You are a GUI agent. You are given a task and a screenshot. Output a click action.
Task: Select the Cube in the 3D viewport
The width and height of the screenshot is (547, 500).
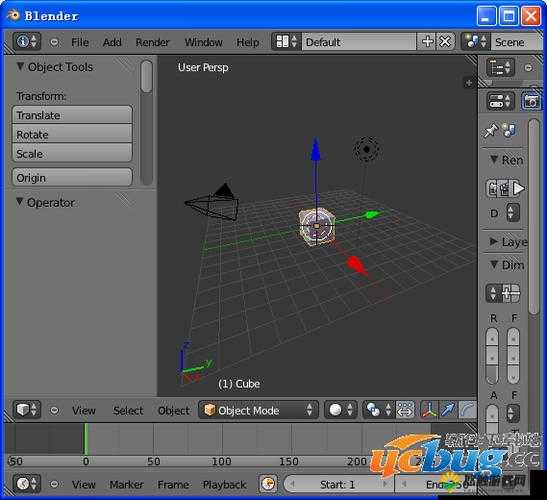(317, 227)
